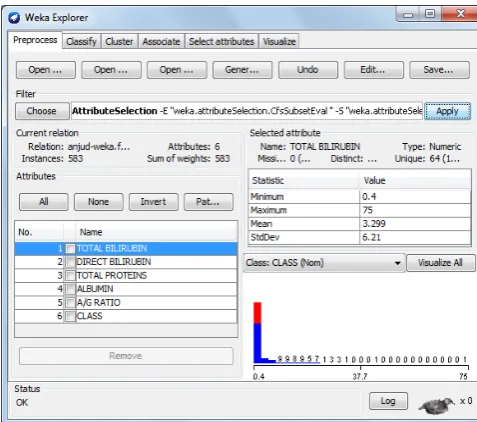The width and height of the screenshot is (477, 422).
Task: Switch to the Classify tab
Action: point(81,42)
